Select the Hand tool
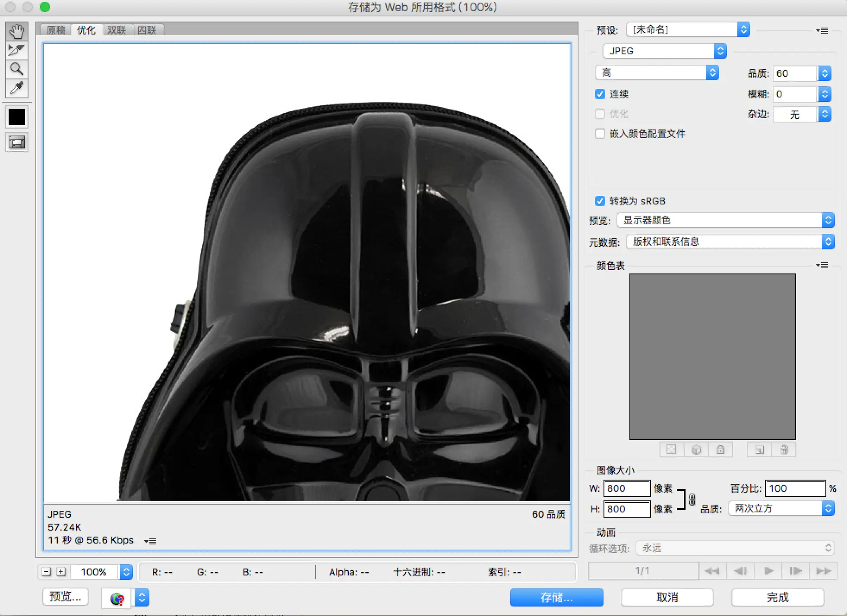This screenshot has width=847, height=616. [x=17, y=31]
